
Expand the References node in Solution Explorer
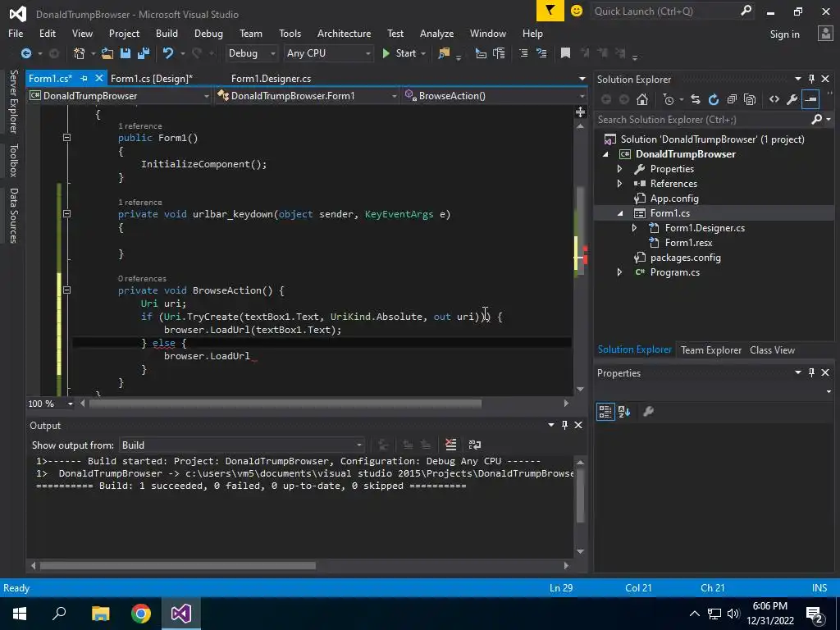pyautogui.click(x=620, y=183)
